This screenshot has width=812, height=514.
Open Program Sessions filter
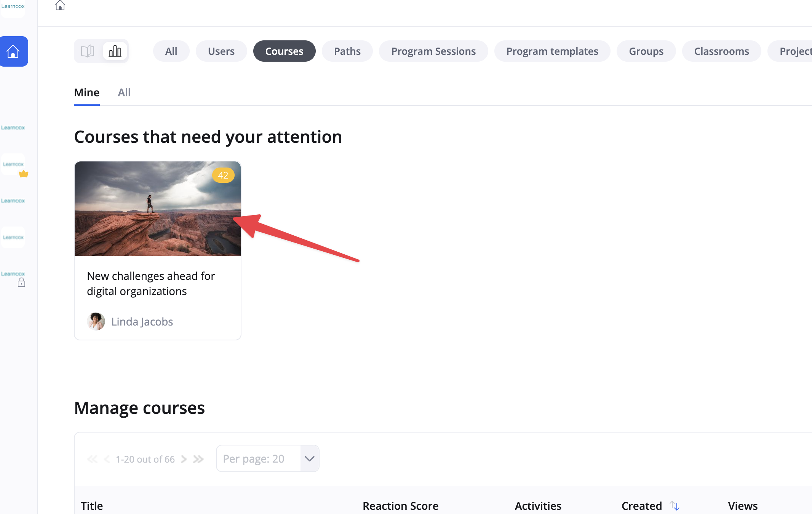[x=433, y=51]
